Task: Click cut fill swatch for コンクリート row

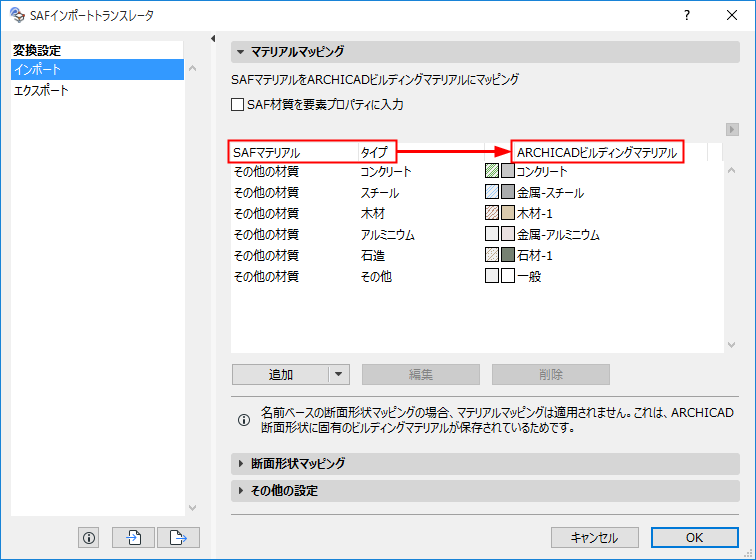Action: (x=492, y=171)
